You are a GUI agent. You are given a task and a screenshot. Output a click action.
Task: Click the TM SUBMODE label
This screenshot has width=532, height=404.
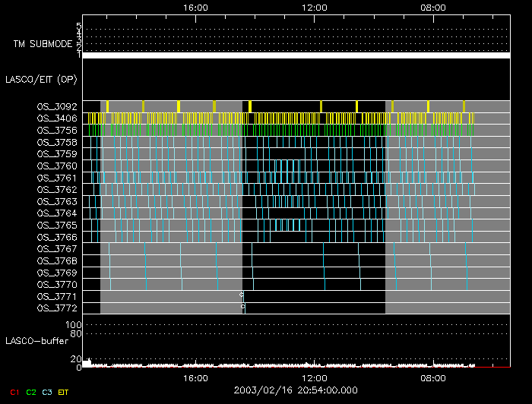(43, 44)
